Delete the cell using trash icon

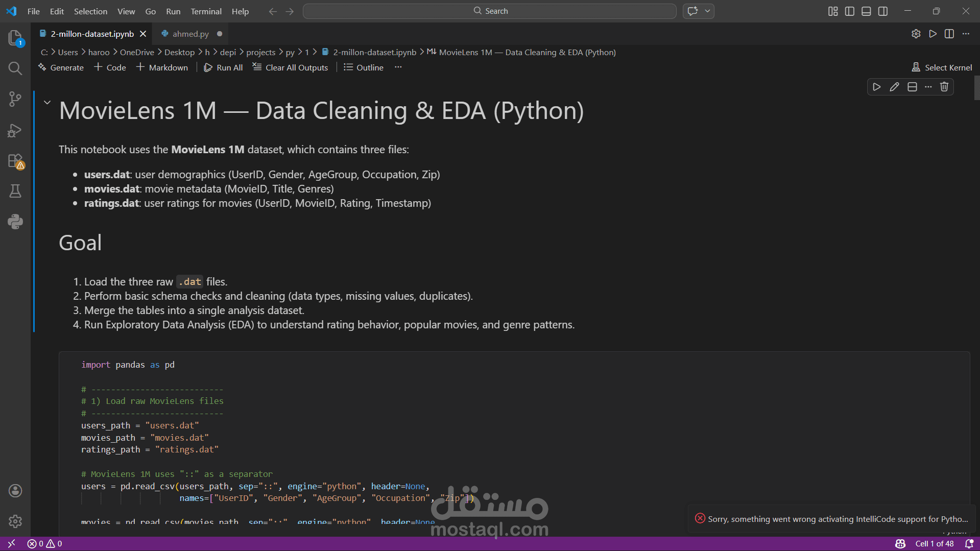click(944, 87)
